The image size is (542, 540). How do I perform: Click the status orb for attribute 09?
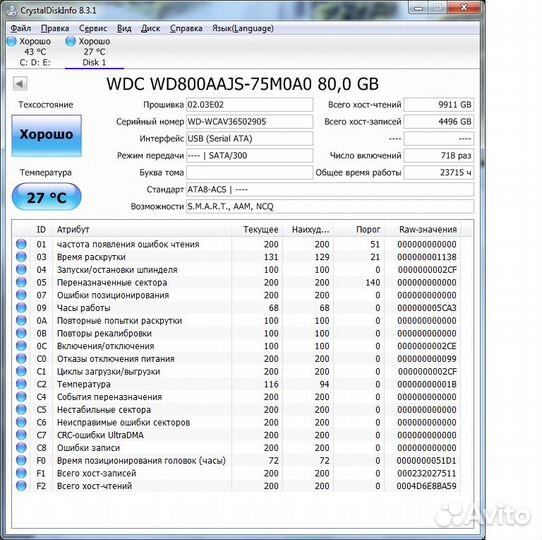tap(21, 307)
